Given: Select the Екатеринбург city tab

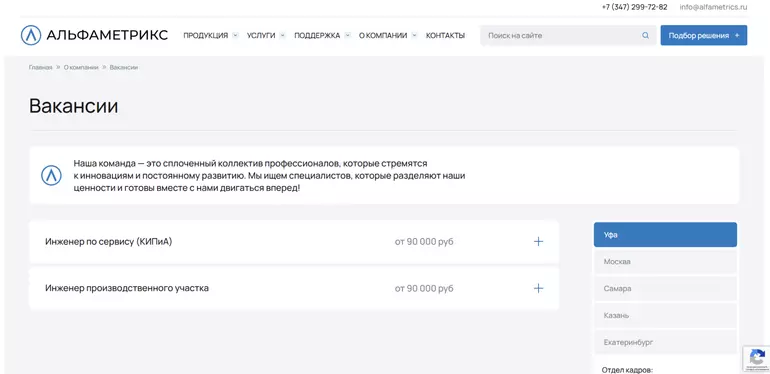Looking at the screenshot, I should pyautogui.click(x=665, y=343).
